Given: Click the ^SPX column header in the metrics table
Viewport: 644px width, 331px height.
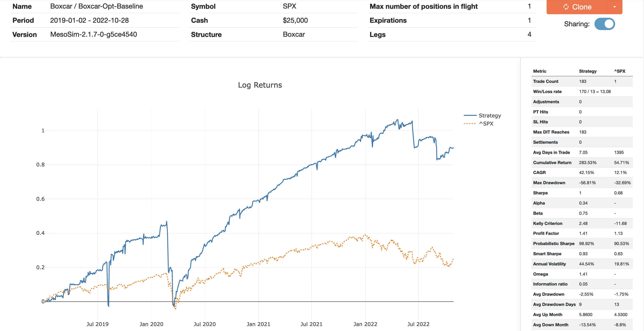Looking at the screenshot, I should click(x=620, y=71).
